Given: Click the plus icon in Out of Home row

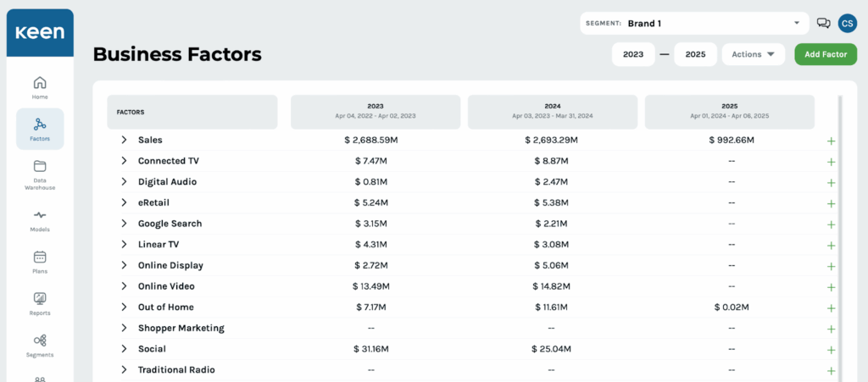Looking at the screenshot, I should (x=831, y=308).
